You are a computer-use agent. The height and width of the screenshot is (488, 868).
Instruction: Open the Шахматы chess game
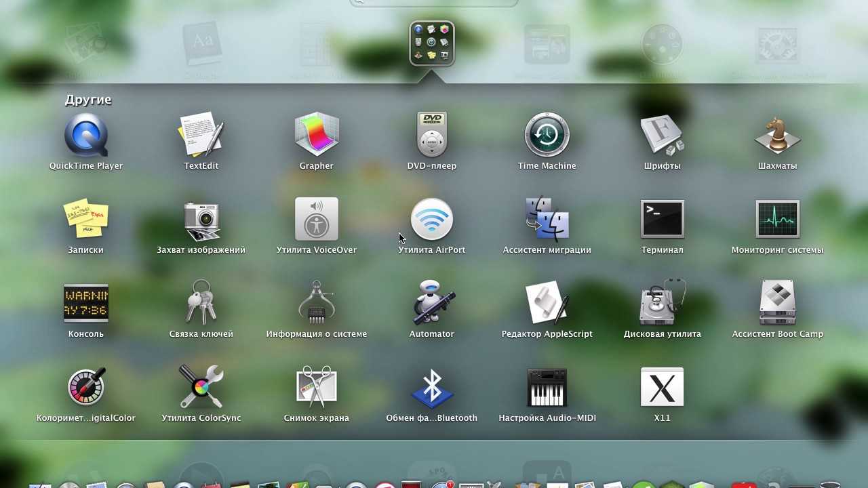click(778, 135)
